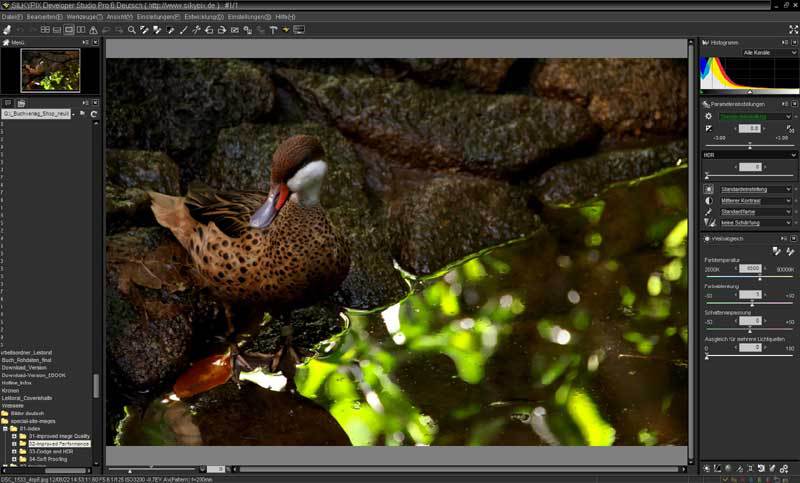Open the Ansicht menu

[119, 17]
